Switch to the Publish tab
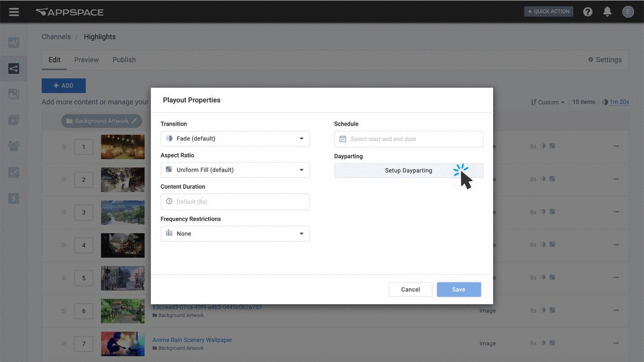Screen dimensions: 644x362 [x=124, y=60]
